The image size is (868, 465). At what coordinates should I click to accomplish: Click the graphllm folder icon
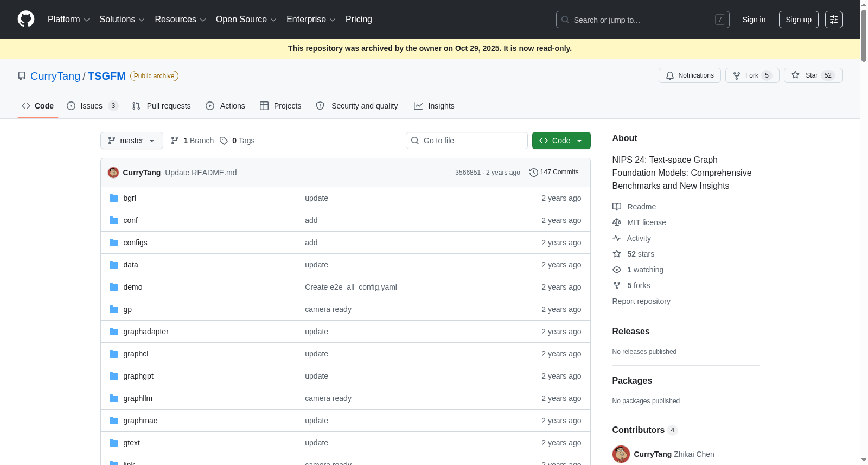114,398
